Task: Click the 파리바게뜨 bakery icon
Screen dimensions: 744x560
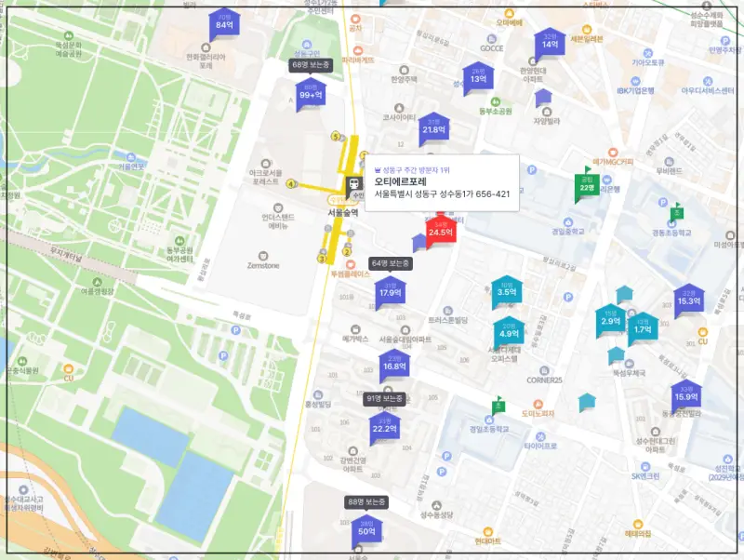Action: [358, 51]
